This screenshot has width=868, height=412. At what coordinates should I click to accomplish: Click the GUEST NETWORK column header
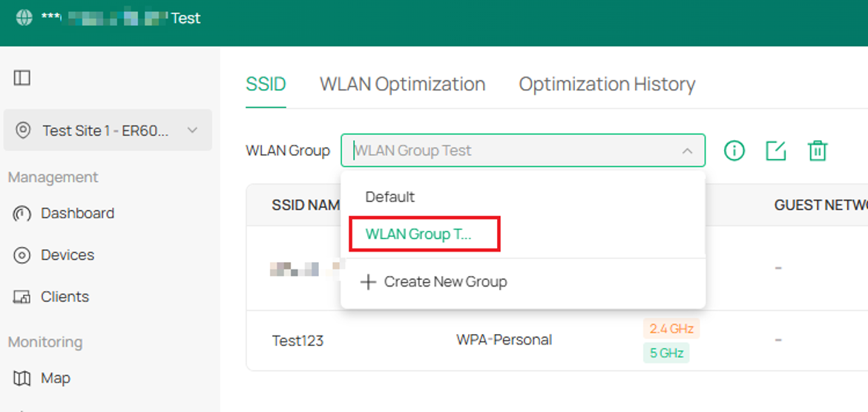[821, 206]
